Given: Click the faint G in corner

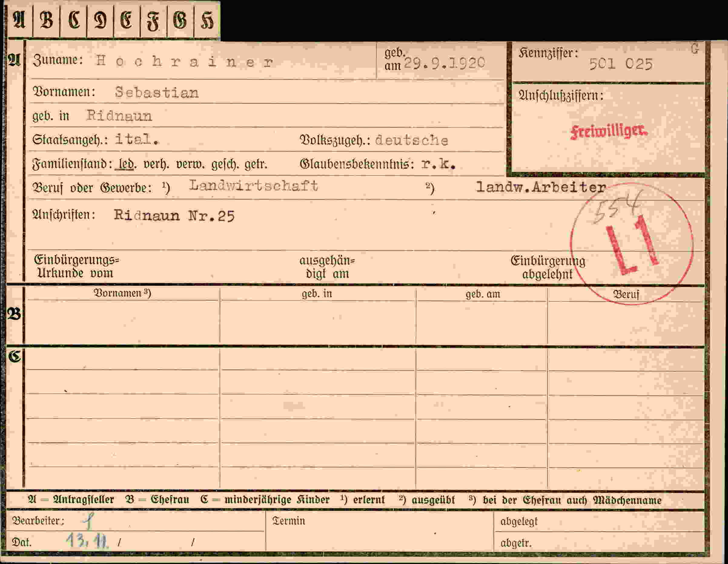Looking at the screenshot, I should coord(695,49).
